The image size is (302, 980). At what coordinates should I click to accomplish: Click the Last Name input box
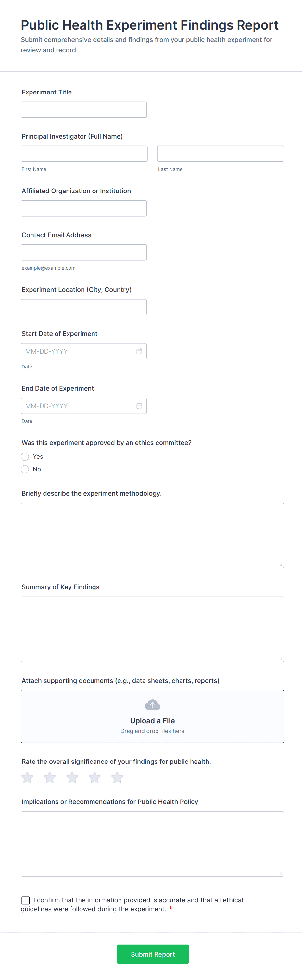(x=220, y=154)
